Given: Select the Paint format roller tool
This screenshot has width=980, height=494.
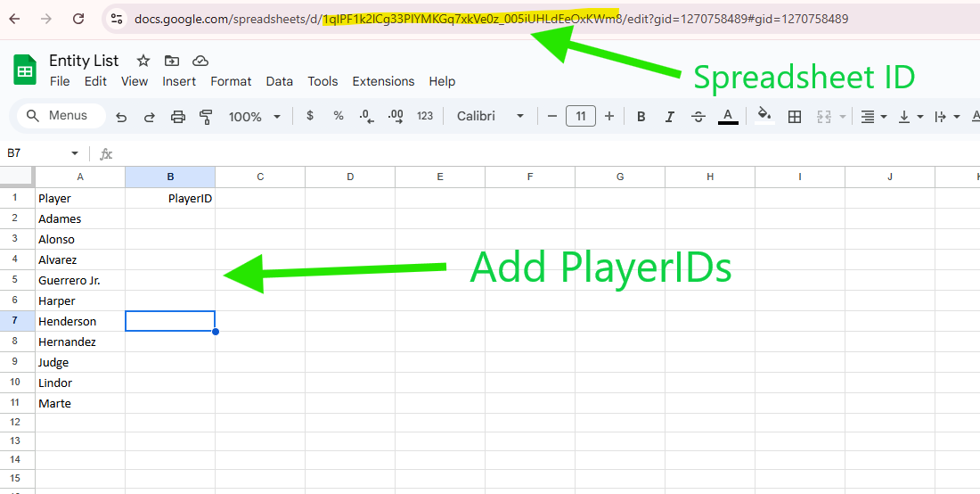Looking at the screenshot, I should 206,117.
